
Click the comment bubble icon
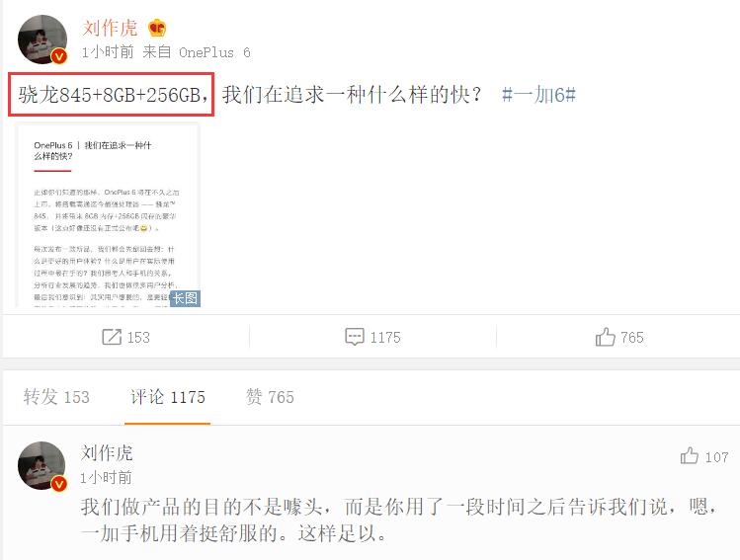355,337
